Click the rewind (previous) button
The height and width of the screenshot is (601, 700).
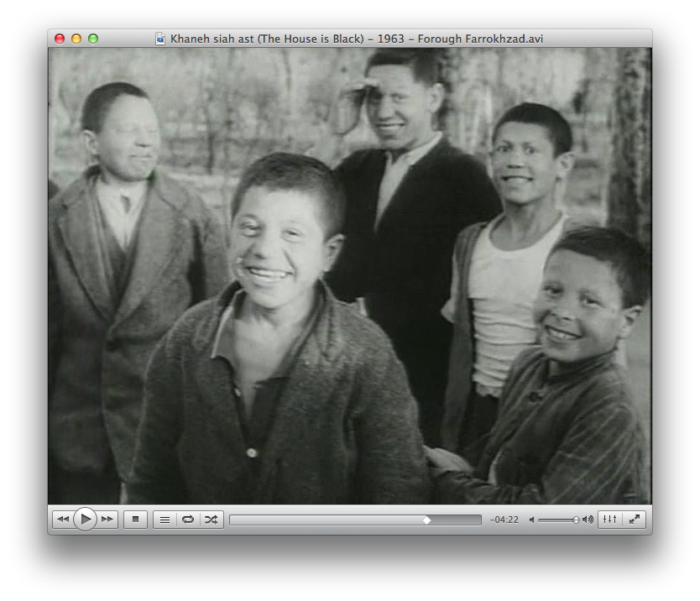click(x=64, y=520)
